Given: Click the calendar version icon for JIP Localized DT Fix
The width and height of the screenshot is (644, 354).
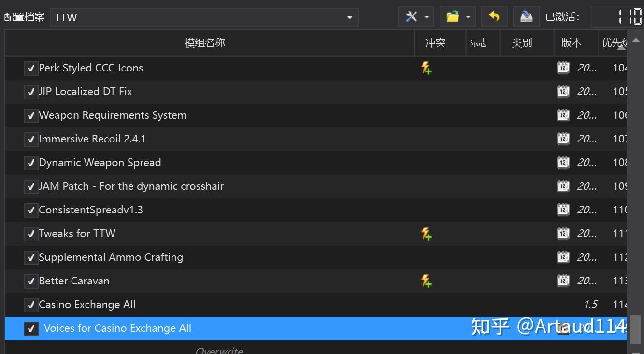Looking at the screenshot, I should pyautogui.click(x=563, y=91).
